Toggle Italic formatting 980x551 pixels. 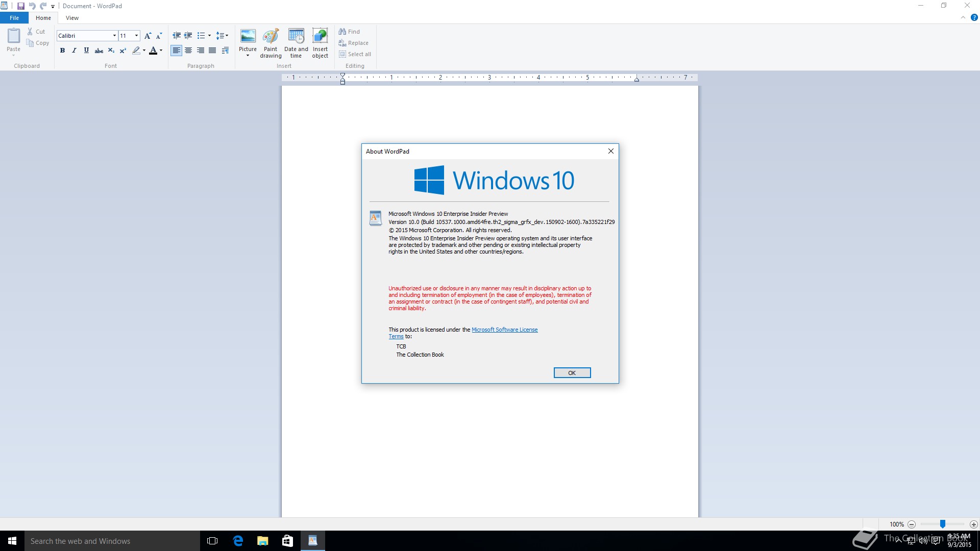click(75, 51)
